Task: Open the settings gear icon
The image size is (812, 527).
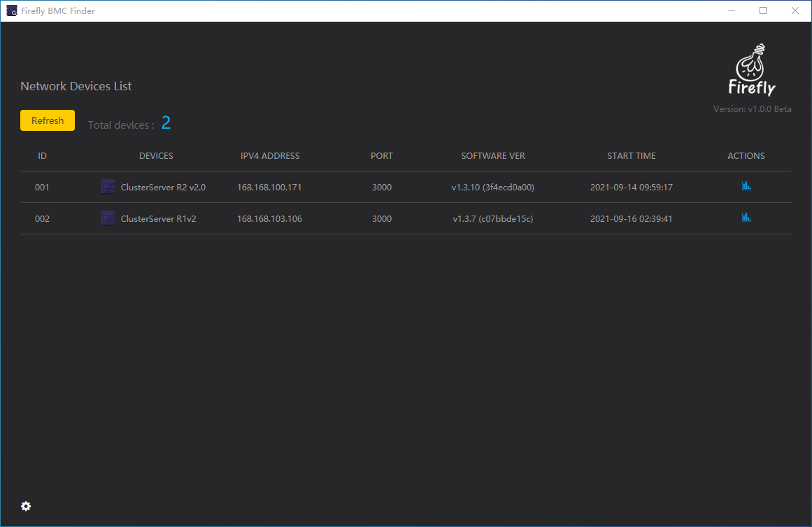Action: pyautogui.click(x=26, y=506)
